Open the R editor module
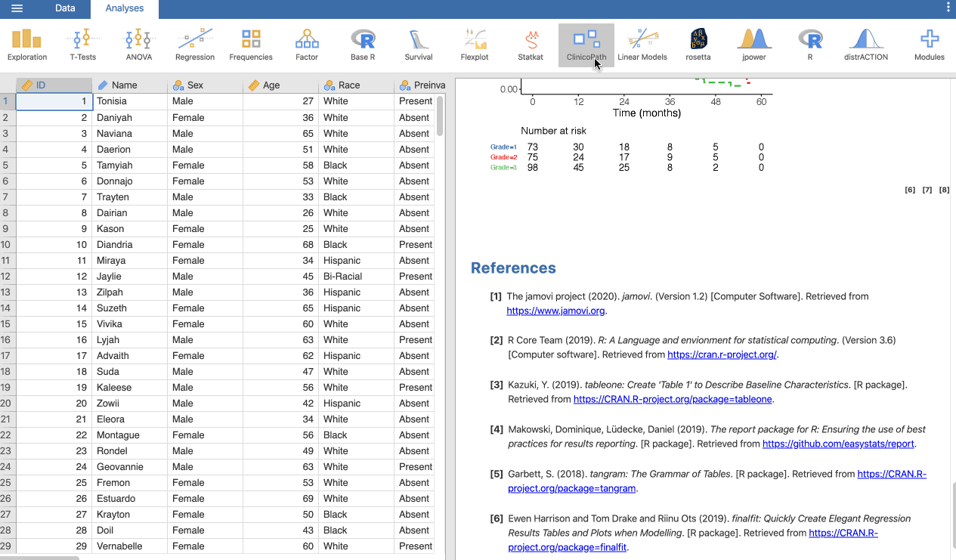Viewport: 956px width, 560px height. pyautogui.click(x=810, y=45)
